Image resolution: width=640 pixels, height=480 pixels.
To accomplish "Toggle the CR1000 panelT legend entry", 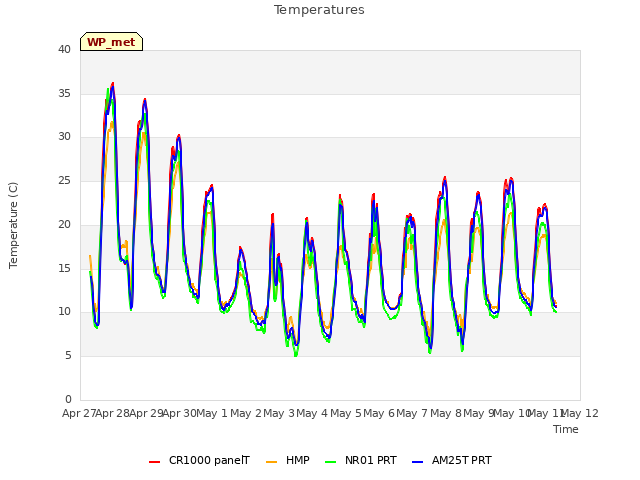I will [x=199, y=460].
